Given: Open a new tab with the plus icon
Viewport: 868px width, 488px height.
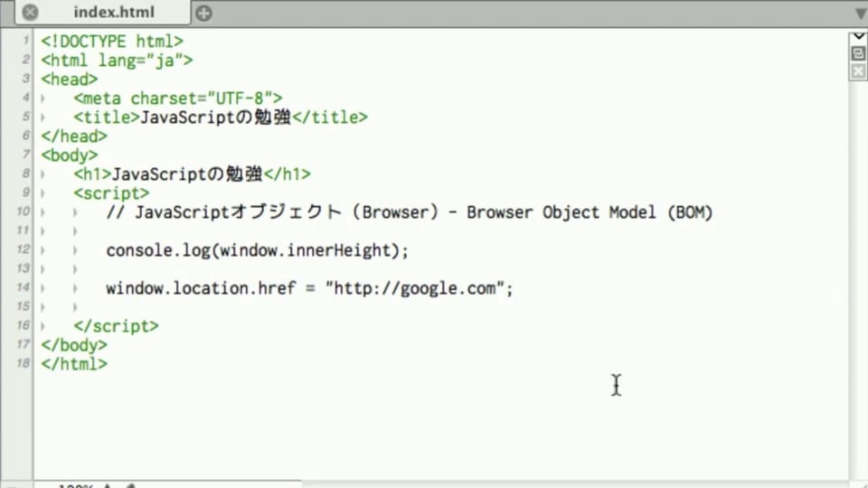Looking at the screenshot, I should click(x=203, y=13).
